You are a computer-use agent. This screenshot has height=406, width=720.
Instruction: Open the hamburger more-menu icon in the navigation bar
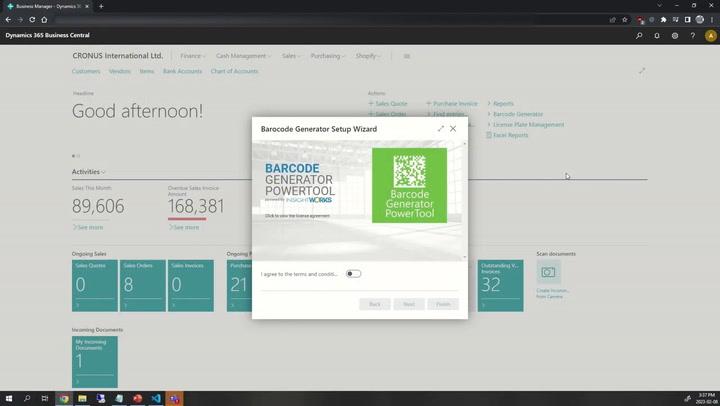(406, 56)
